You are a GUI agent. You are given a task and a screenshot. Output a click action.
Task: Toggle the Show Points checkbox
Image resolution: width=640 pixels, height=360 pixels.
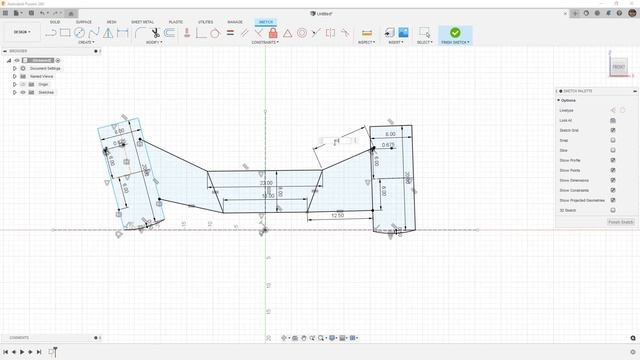(613, 170)
